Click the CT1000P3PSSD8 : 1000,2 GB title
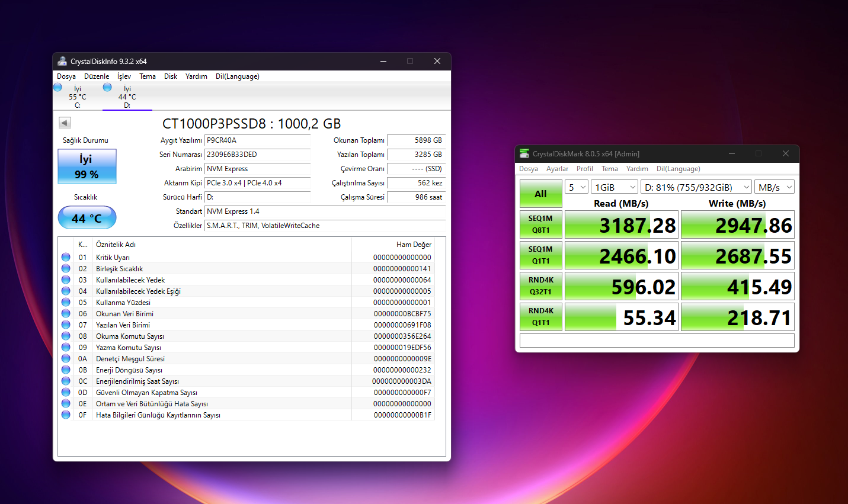848x504 pixels. click(252, 124)
